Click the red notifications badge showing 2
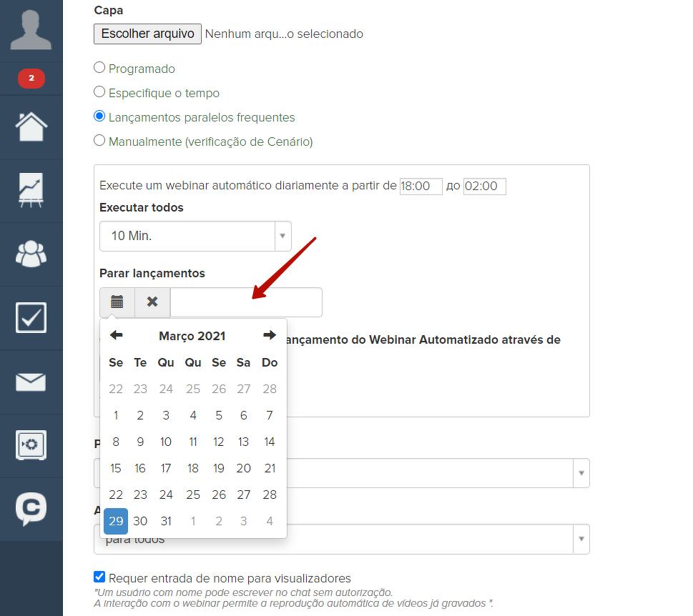 point(31,78)
